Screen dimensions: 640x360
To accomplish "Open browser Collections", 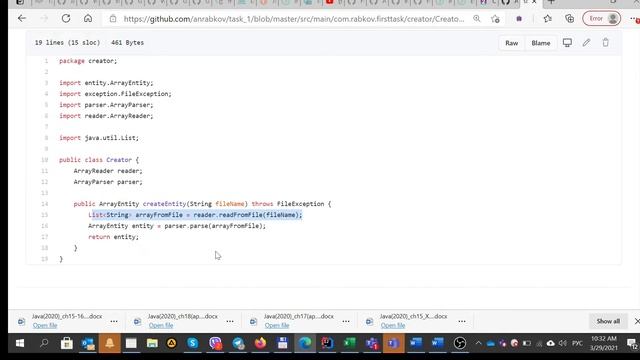I will (x=569, y=18).
